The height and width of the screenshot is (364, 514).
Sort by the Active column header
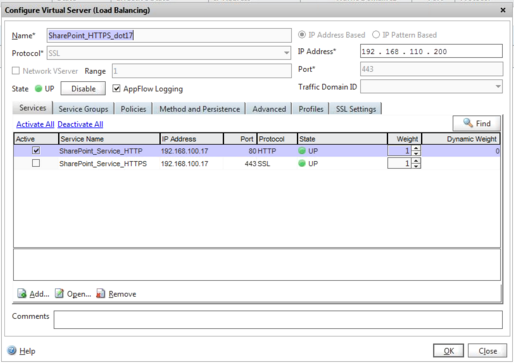[36, 139]
